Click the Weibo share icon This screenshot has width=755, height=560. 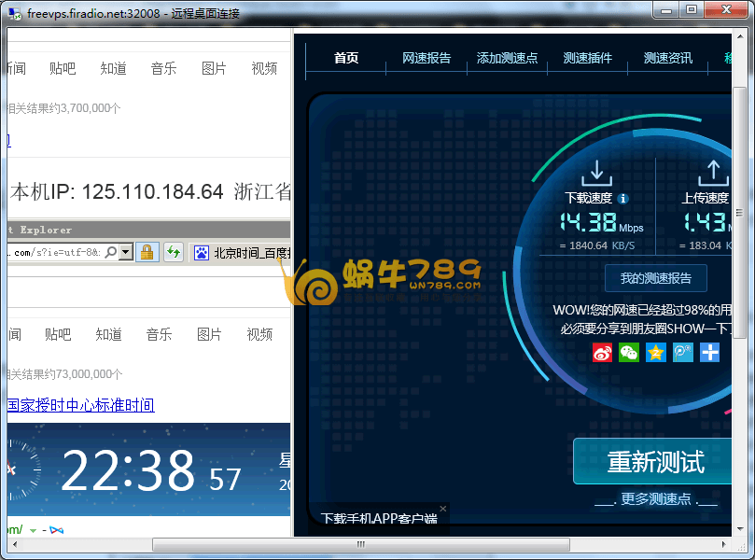pyautogui.click(x=603, y=353)
